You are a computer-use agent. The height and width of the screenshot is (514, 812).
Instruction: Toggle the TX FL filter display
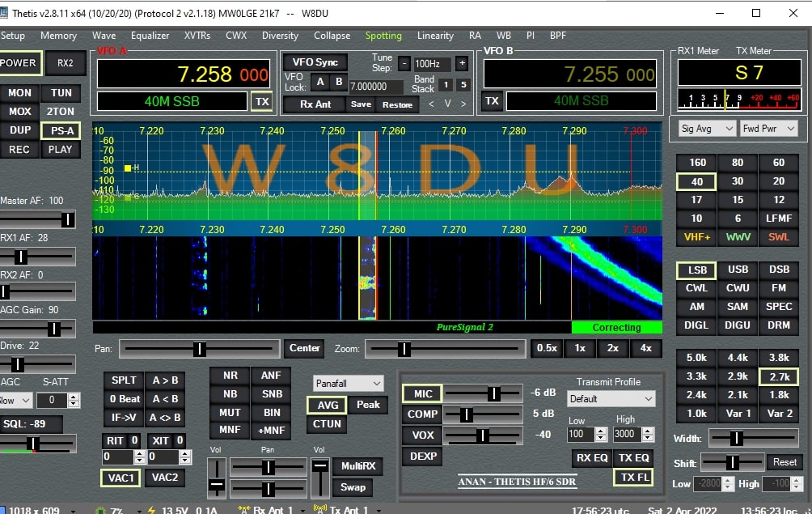[634, 478]
